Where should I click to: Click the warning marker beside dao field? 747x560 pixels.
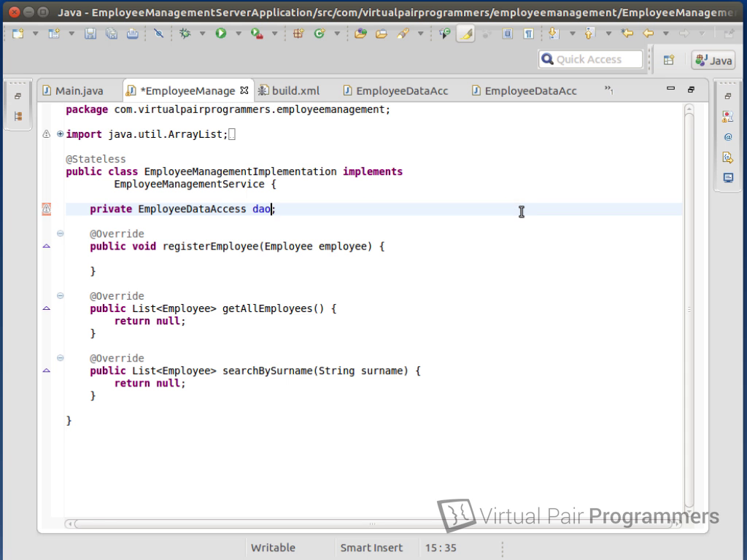click(46, 209)
